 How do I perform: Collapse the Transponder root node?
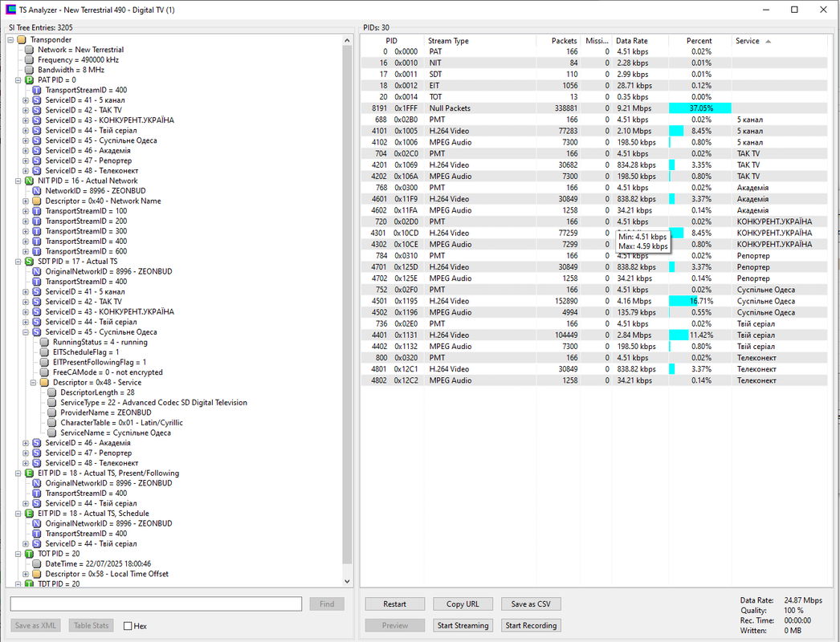10,39
